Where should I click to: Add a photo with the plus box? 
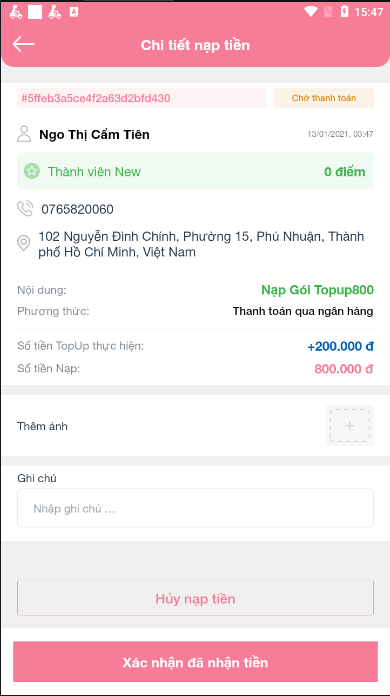click(350, 426)
